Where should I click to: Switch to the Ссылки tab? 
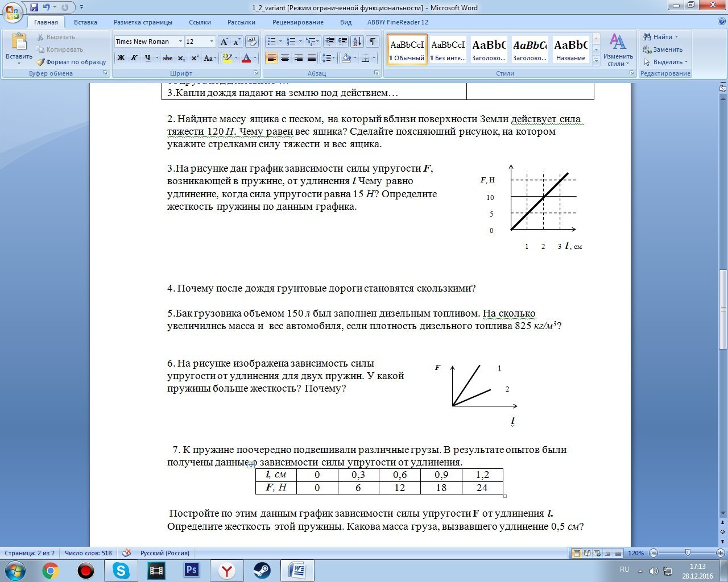200,22
